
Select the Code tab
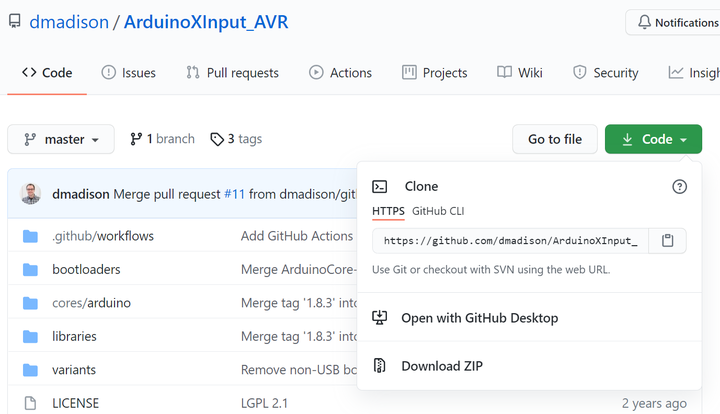click(x=47, y=73)
